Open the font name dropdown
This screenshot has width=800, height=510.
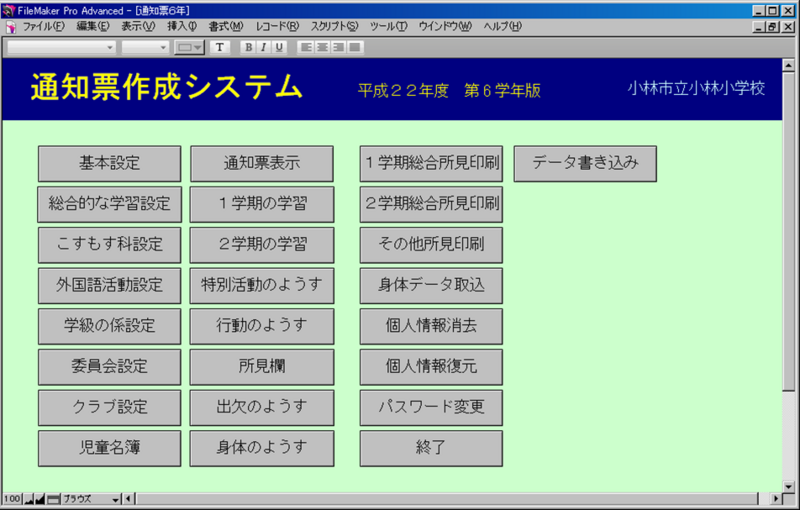pyautogui.click(x=62, y=47)
